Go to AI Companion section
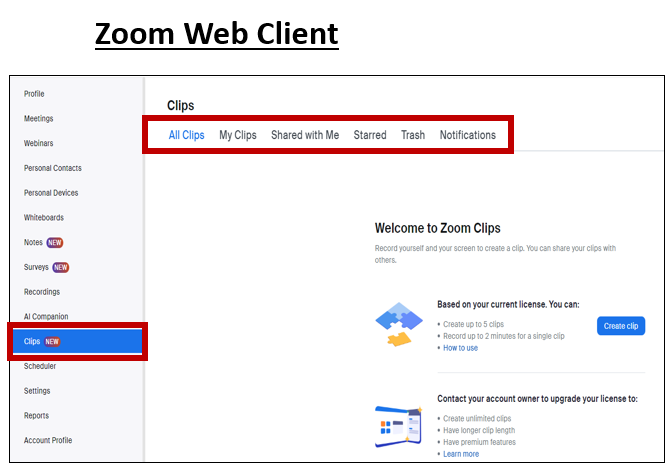The width and height of the screenshot is (667, 466). 46,316
